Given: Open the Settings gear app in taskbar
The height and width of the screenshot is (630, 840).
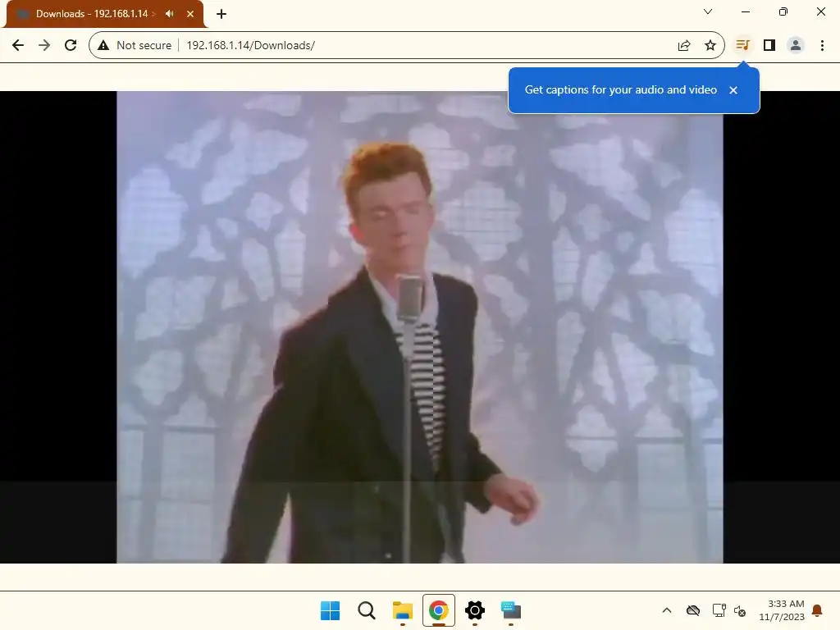Looking at the screenshot, I should pyautogui.click(x=475, y=610).
